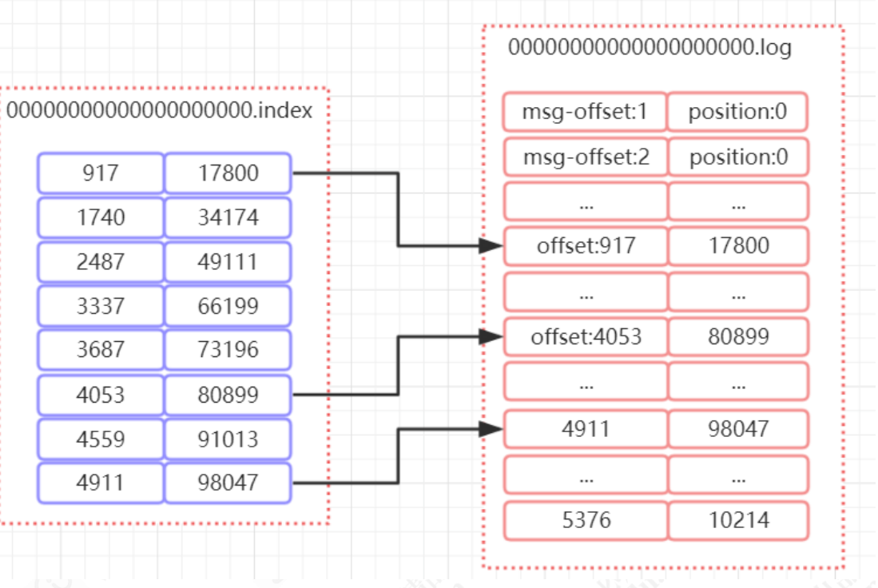The width and height of the screenshot is (878, 588).
Task: Click the 1740 index cell
Action: pos(101,217)
